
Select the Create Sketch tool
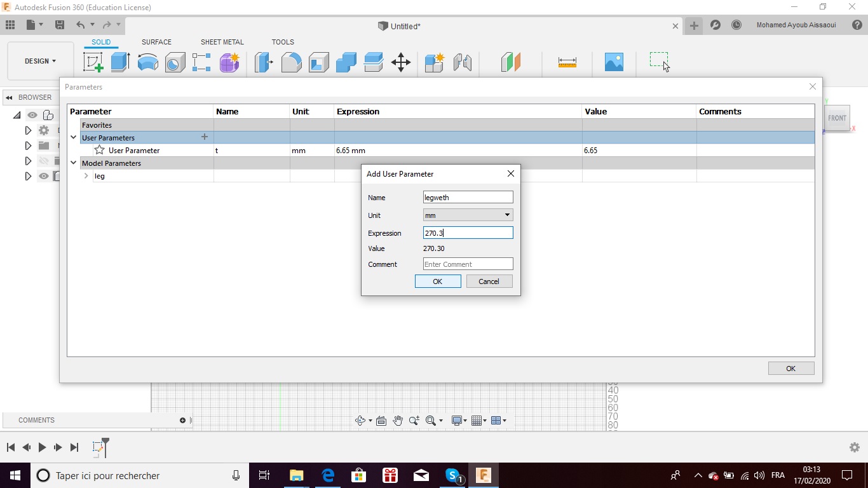[x=93, y=62]
